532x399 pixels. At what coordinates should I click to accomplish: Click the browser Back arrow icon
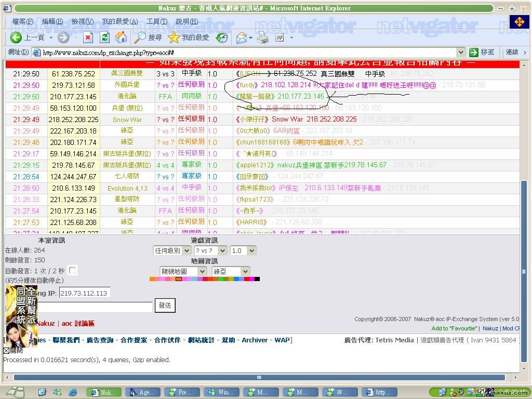click(x=16, y=37)
